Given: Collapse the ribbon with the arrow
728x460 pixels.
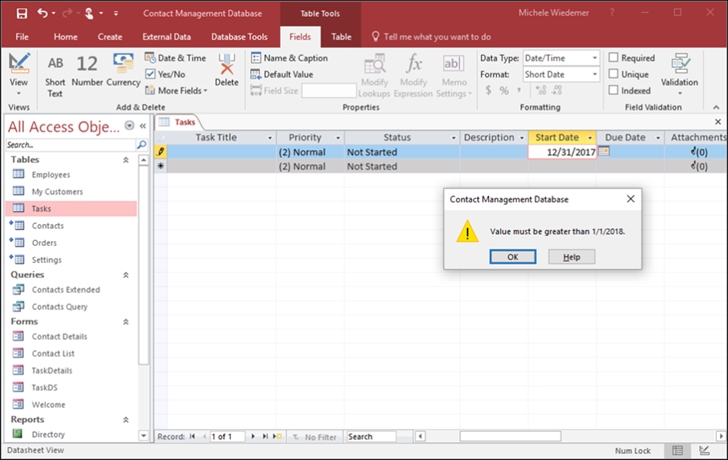Looking at the screenshot, I should tap(716, 107).
